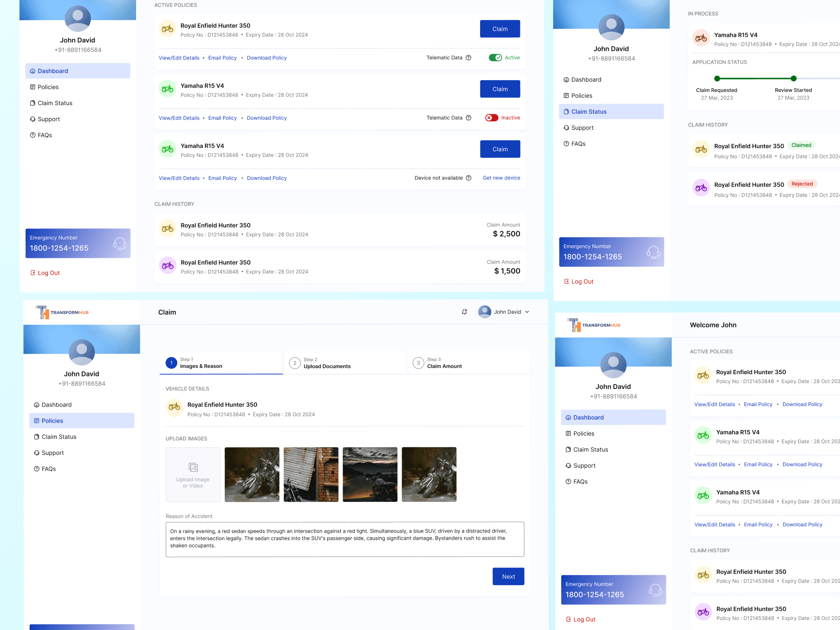Enable the Inactive telematic toggle for Yamaha
The height and width of the screenshot is (630, 840).
tap(491, 118)
